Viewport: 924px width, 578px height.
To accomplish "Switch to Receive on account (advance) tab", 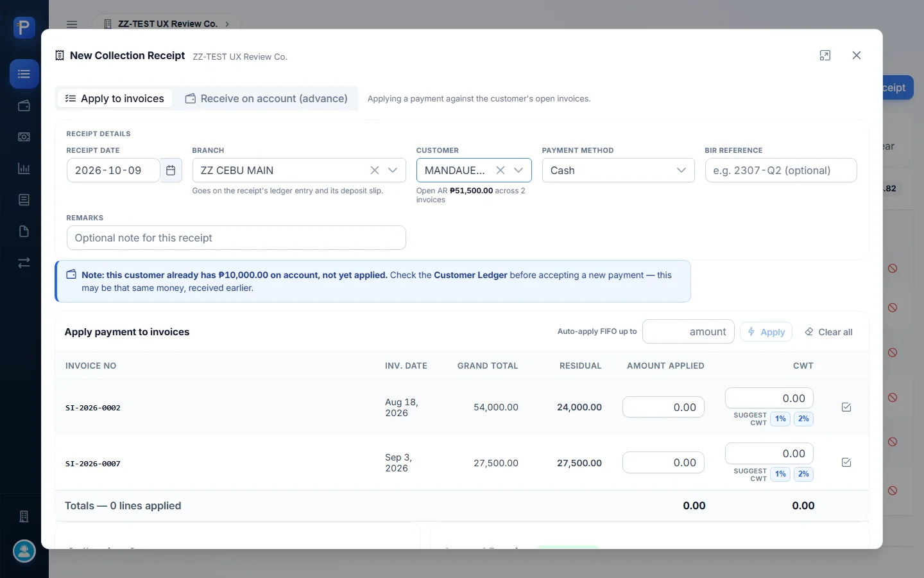I will pos(266,98).
